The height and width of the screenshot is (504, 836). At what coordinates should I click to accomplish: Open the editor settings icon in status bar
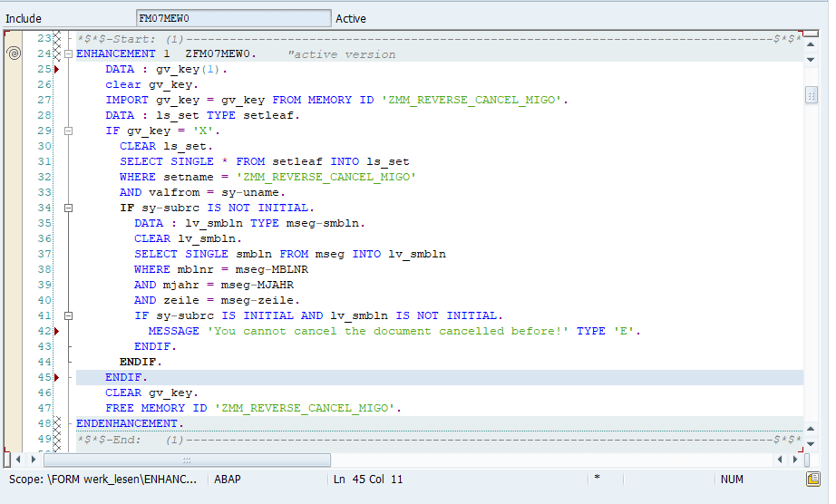[813, 479]
